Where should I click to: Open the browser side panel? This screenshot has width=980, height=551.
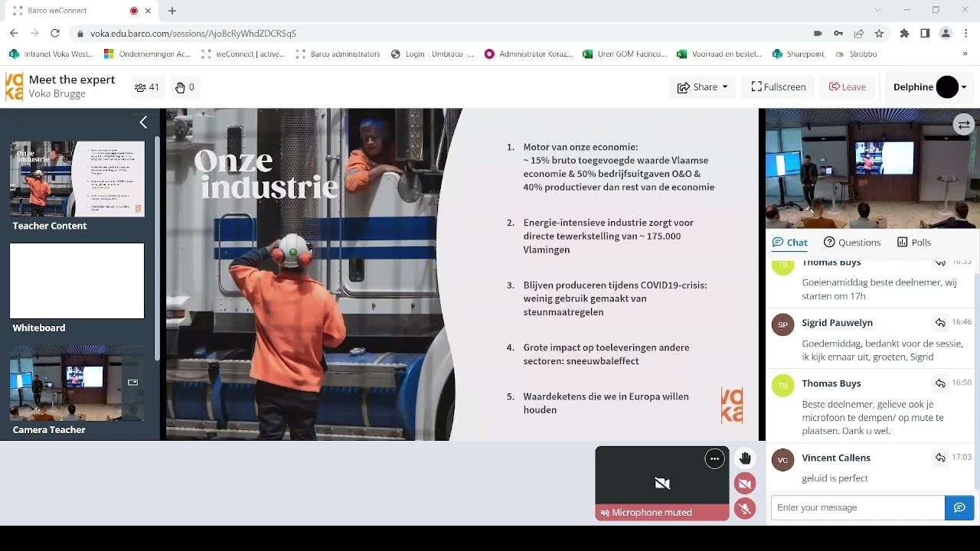coord(925,34)
